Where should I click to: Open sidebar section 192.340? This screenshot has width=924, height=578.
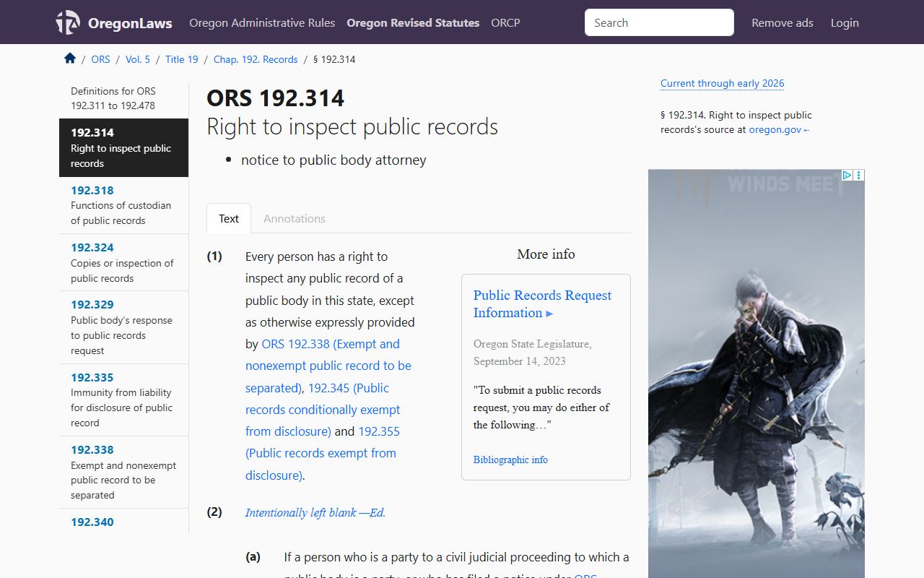click(x=92, y=522)
